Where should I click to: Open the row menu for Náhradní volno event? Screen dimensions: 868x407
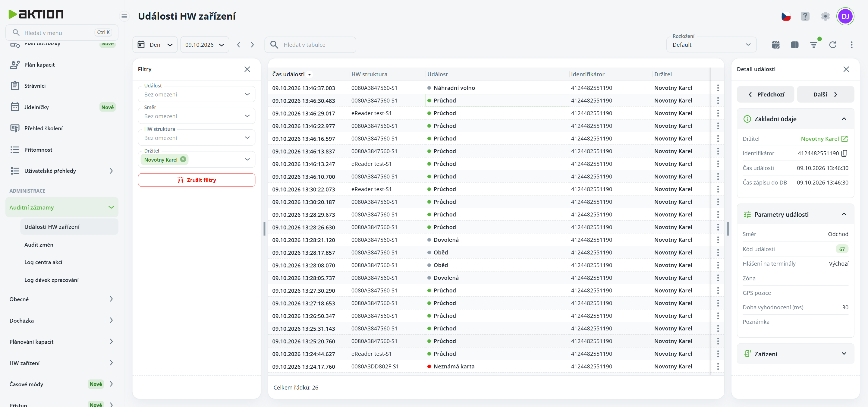click(x=718, y=88)
